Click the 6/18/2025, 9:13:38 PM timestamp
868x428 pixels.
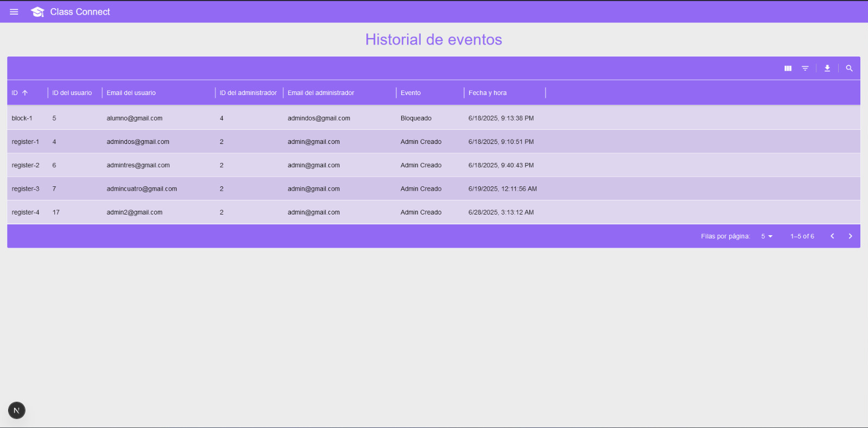tap(501, 118)
